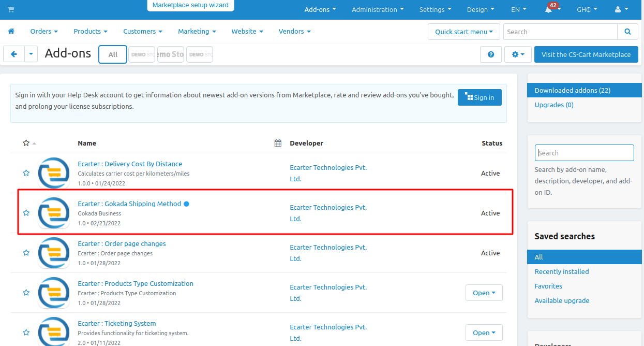The width and height of the screenshot is (644, 346).
Task: Open Recently installed saved search
Action: pyautogui.click(x=562, y=271)
